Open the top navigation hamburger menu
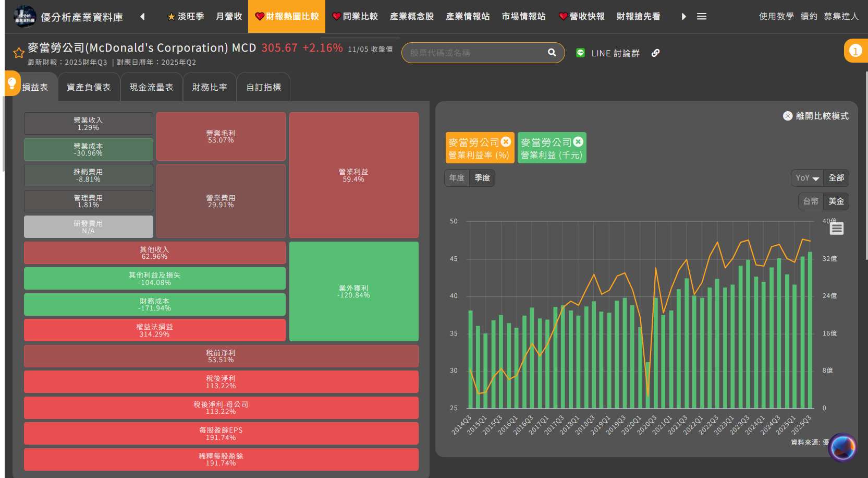 click(x=702, y=17)
